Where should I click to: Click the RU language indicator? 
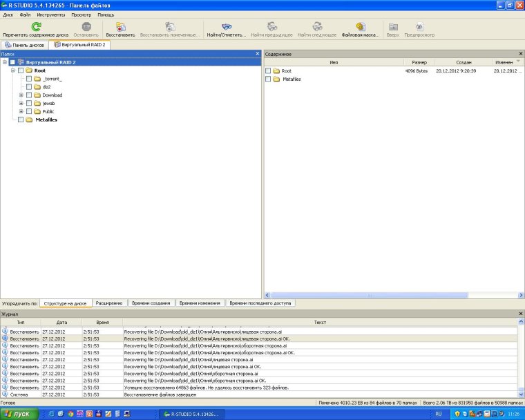point(438,414)
